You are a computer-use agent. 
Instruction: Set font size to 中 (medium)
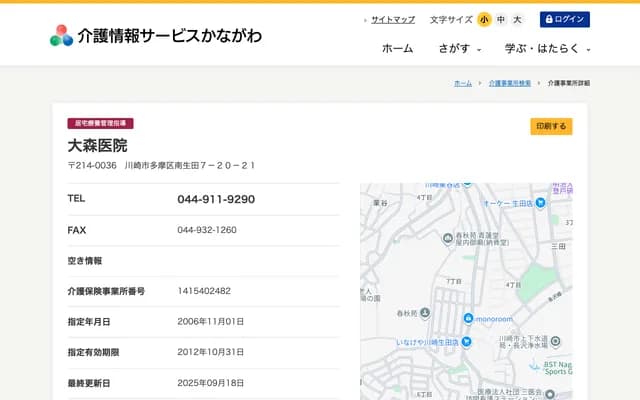pyautogui.click(x=501, y=19)
